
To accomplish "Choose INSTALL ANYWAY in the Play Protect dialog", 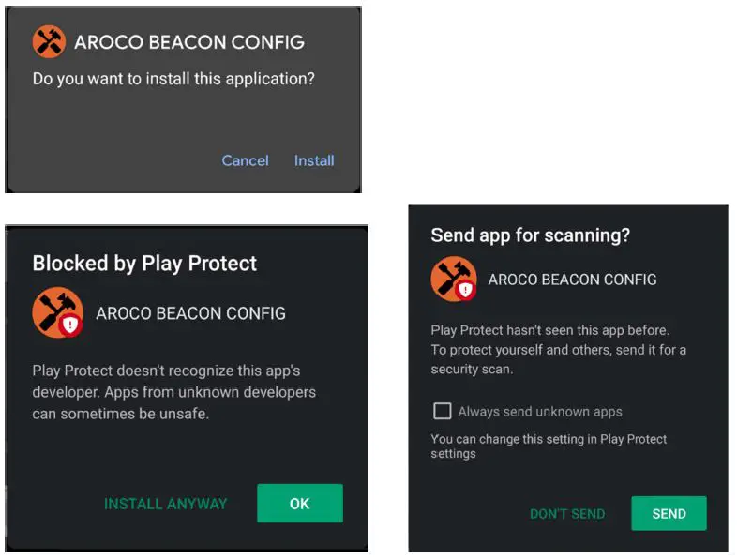I will tap(165, 504).
